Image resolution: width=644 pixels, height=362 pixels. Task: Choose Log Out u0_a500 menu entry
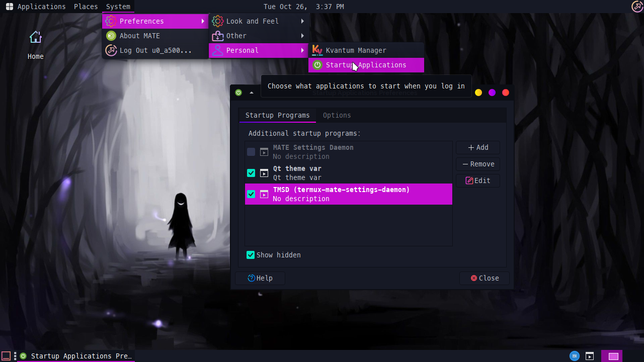(155, 50)
